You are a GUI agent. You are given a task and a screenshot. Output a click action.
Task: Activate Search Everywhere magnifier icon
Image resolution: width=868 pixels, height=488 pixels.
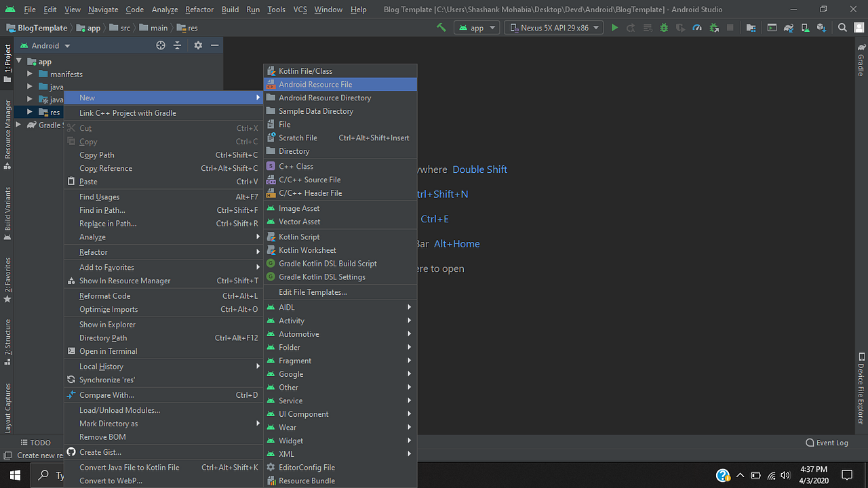[x=842, y=27]
